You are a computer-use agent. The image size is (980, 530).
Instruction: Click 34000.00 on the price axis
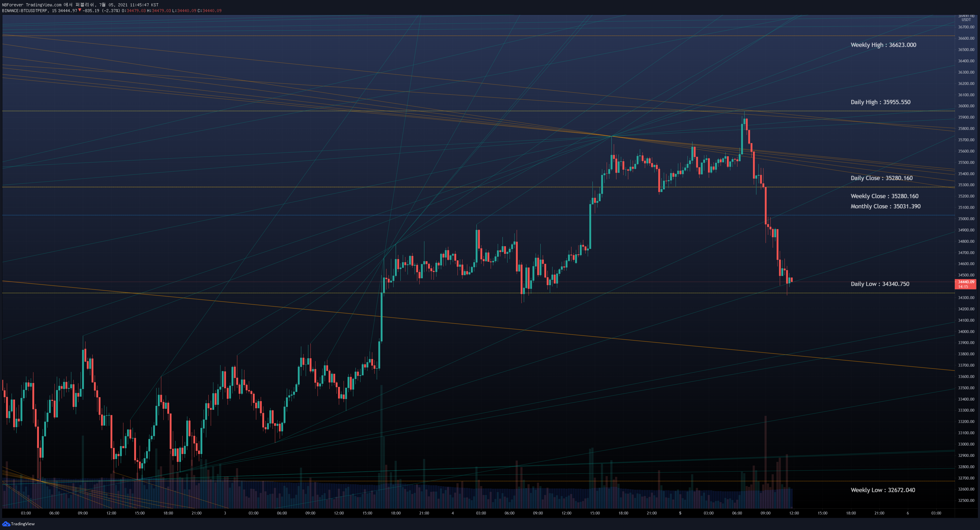click(966, 331)
